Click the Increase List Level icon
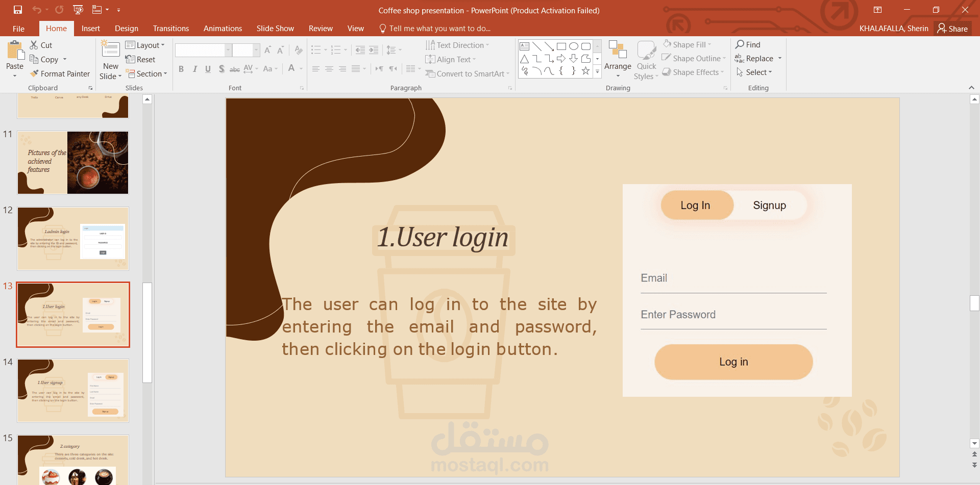Image resolution: width=980 pixels, height=485 pixels. [374, 50]
